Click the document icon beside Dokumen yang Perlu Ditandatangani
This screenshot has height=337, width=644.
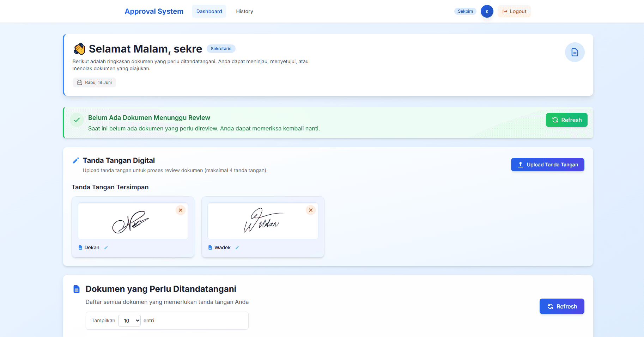(77, 289)
